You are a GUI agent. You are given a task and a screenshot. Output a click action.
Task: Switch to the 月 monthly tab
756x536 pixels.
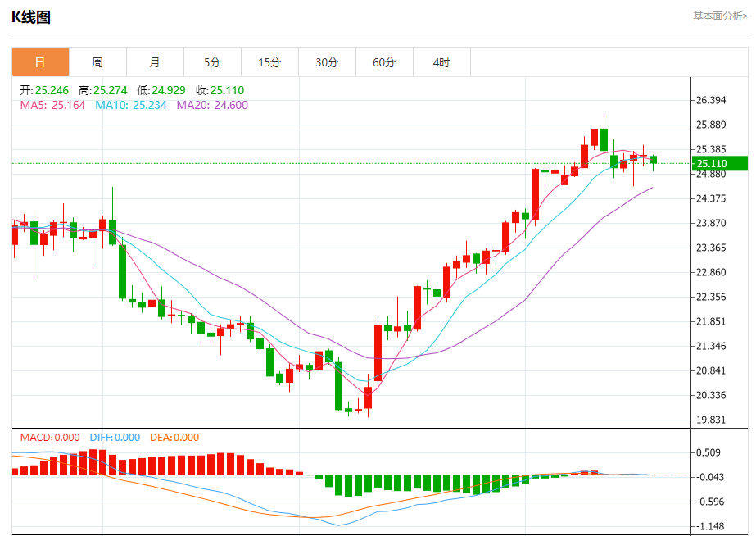155,62
